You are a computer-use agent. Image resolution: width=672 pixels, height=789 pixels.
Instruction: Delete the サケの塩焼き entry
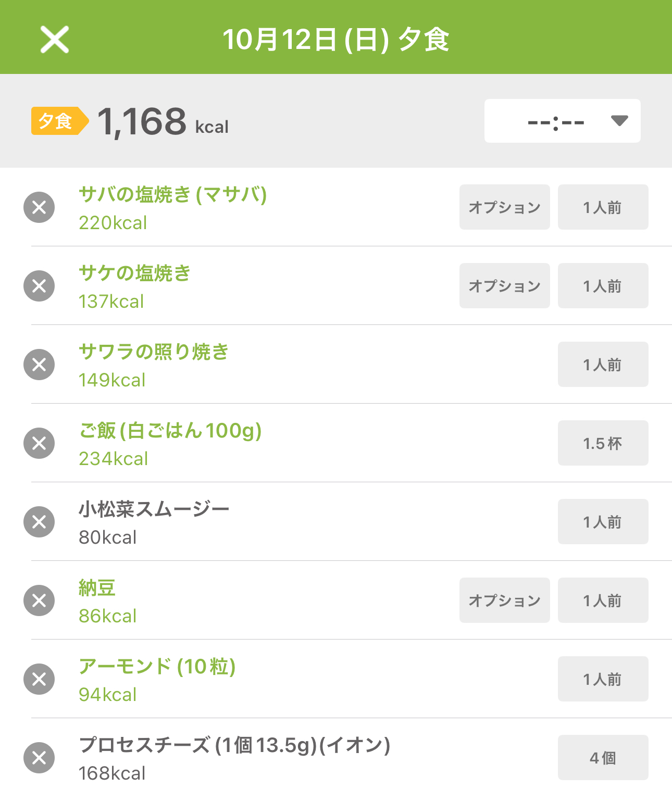click(x=39, y=286)
